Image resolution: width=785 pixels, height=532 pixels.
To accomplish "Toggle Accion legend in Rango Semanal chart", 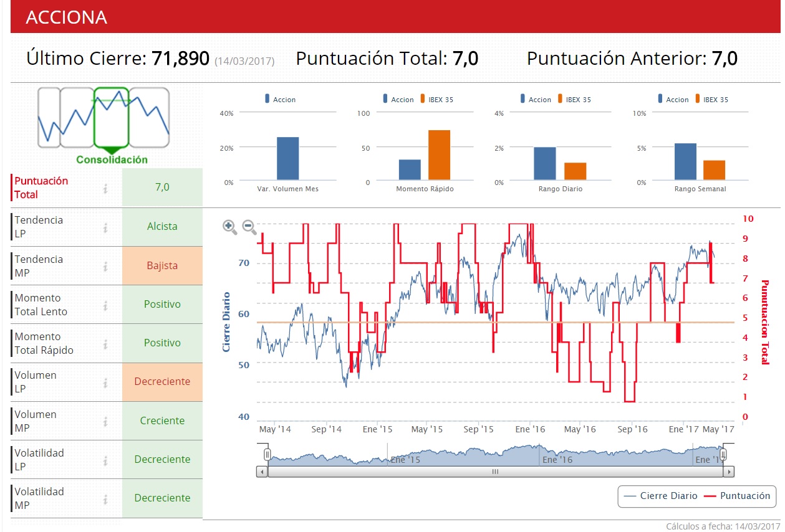I will click(x=673, y=99).
